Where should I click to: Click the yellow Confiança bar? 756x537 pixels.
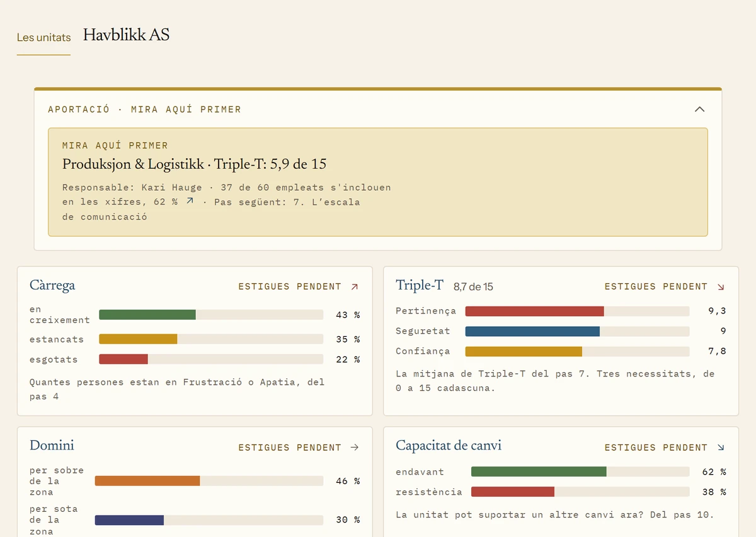[x=524, y=351]
